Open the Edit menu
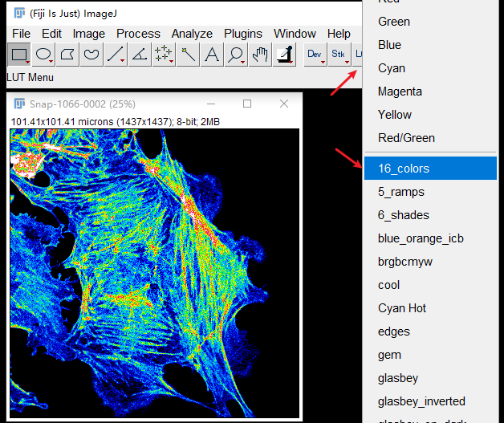The width and height of the screenshot is (504, 423). 51,34
